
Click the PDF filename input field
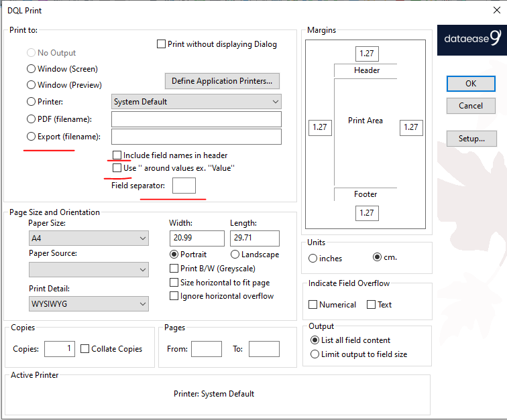click(196, 119)
